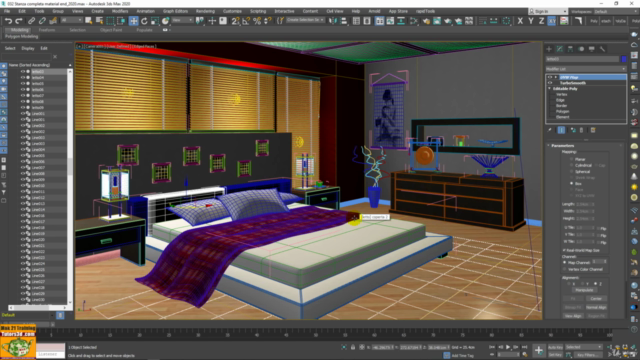
Task: Click the Mirror tool icon
Action: 333,20
